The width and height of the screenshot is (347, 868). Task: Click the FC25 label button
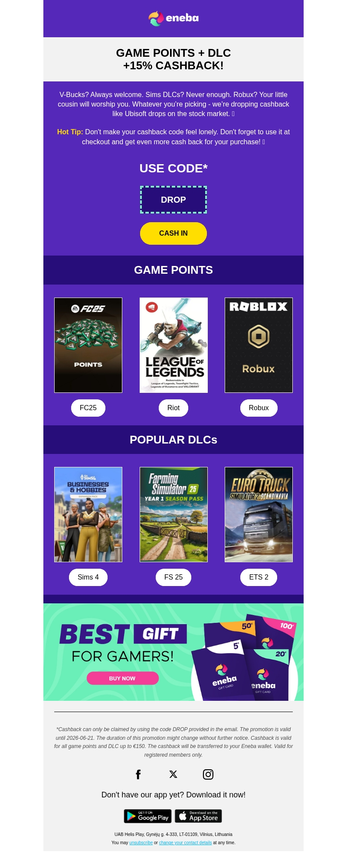point(88,408)
